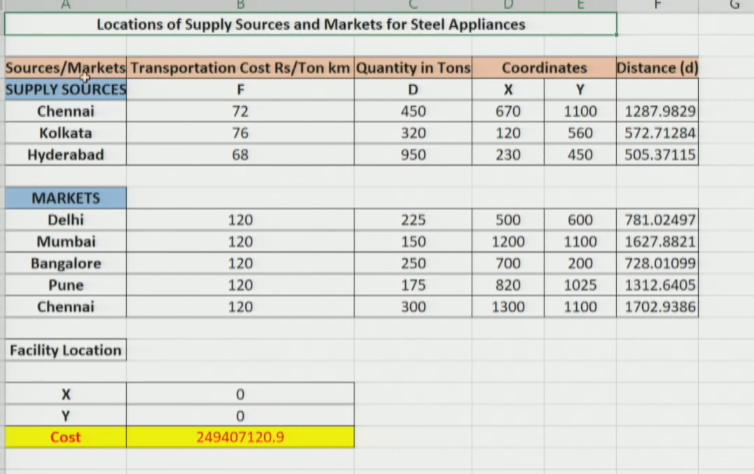This screenshot has height=474, width=754.
Task: Select the Transportation Cost Rs/Ton km header
Action: 240,68
